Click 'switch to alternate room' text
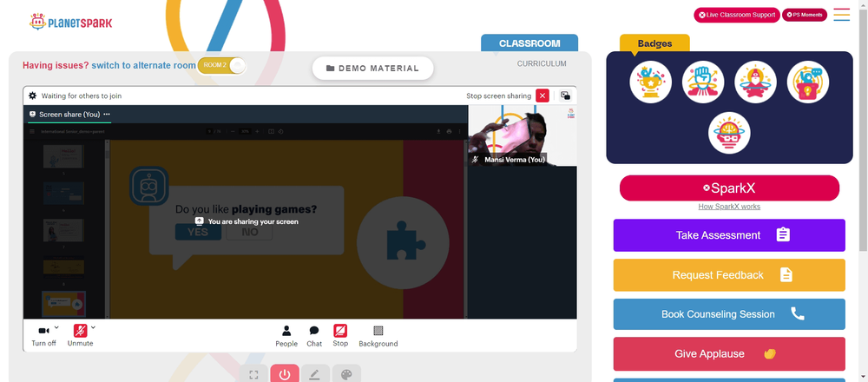868x382 pixels. pyautogui.click(x=143, y=65)
